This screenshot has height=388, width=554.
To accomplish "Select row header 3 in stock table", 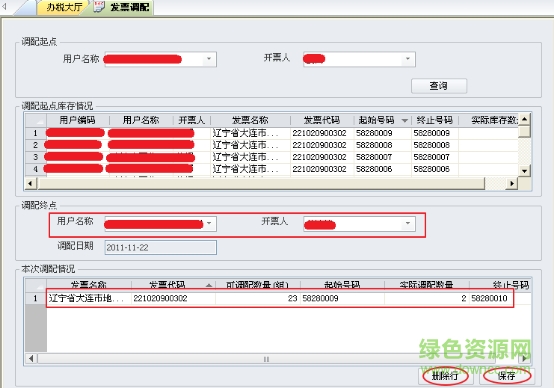I will click(x=35, y=157).
